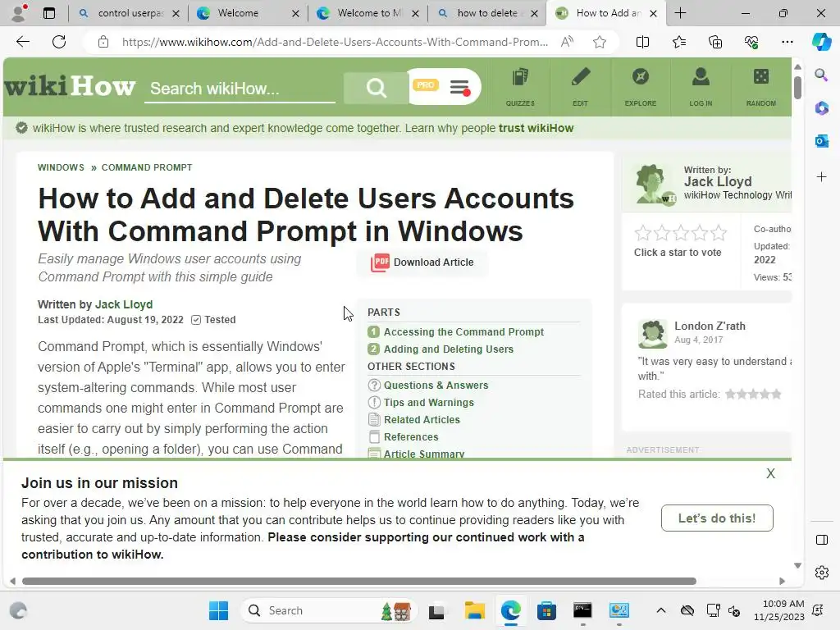Click the taskbar Search box
Screen dimensions: 840x630
330,610
